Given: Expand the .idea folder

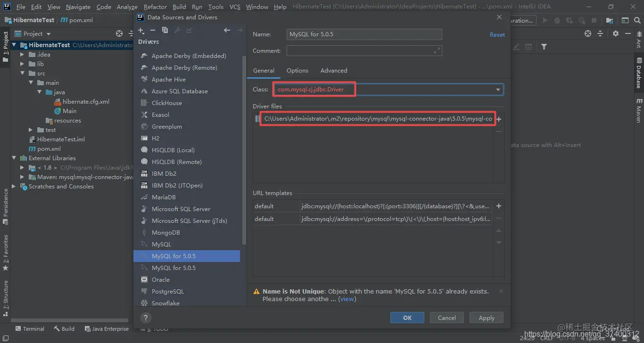Looking at the screenshot, I should click(x=22, y=54).
